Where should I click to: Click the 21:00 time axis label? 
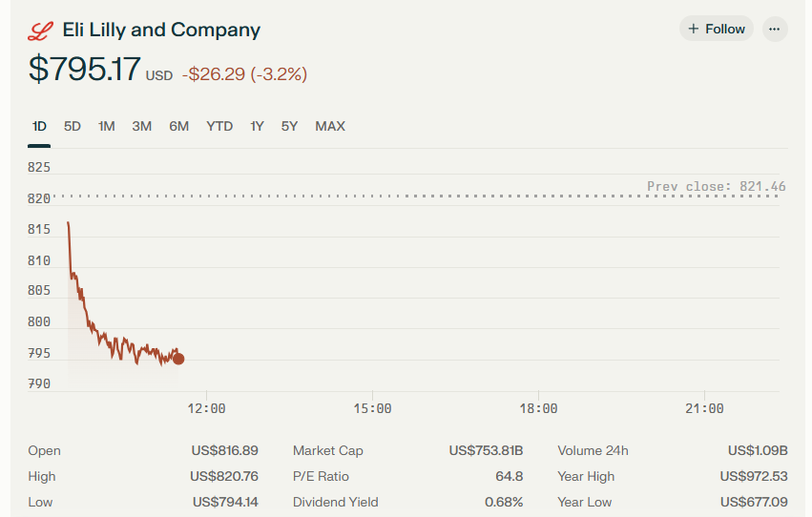coord(704,409)
